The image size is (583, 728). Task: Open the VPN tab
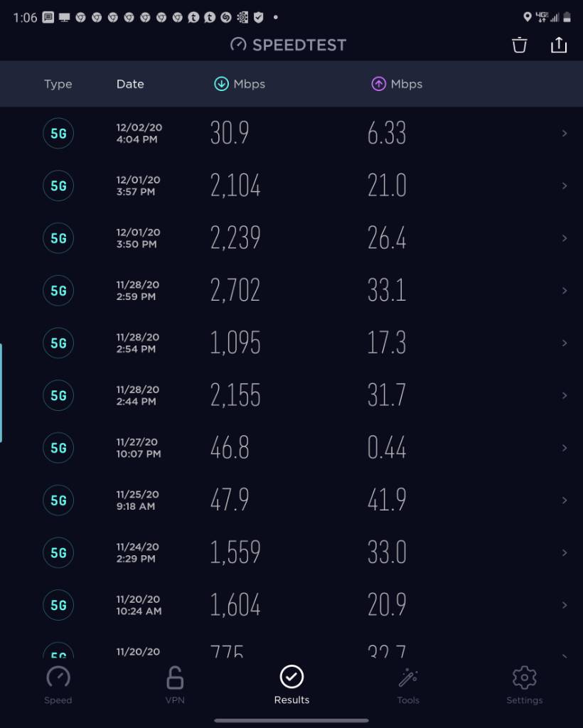175,685
